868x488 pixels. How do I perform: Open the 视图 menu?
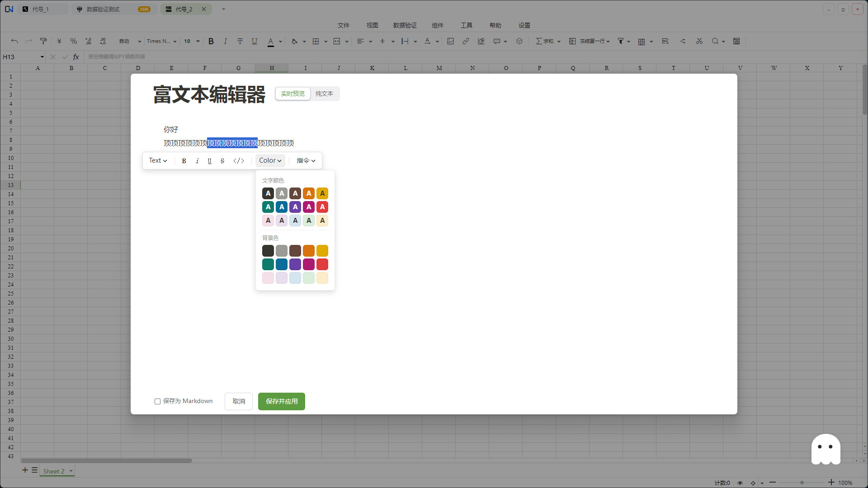(x=373, y=25)
